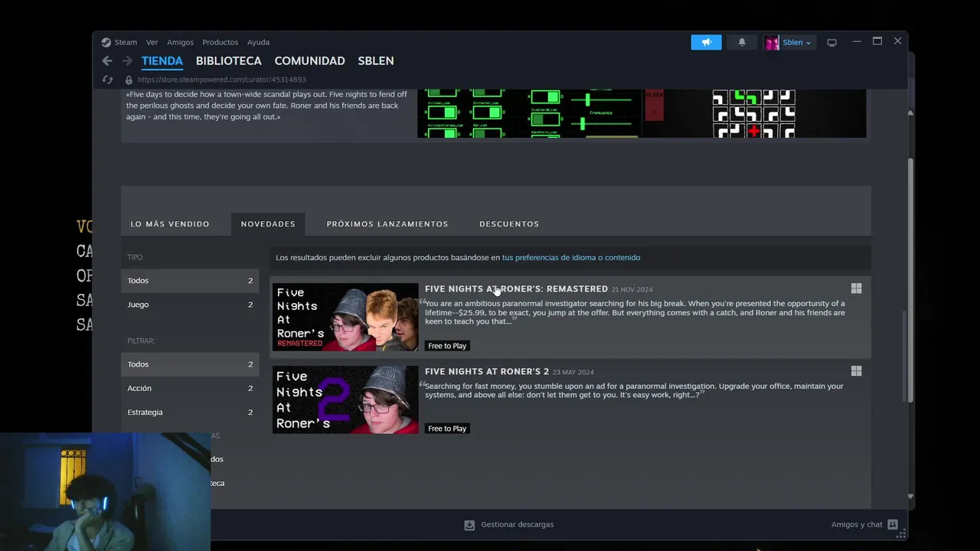The height and width of the screenshot is (551, 980).
Task: Click the blue megaphone announcements button
Action: point(706,42)
